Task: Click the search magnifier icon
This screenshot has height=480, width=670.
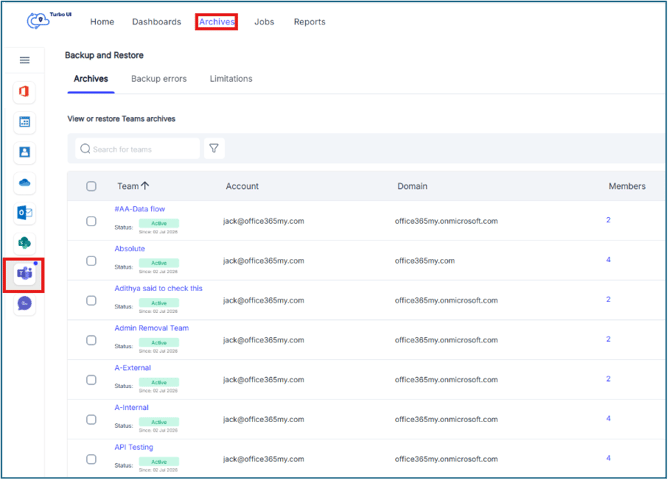Action: (85, 149)
